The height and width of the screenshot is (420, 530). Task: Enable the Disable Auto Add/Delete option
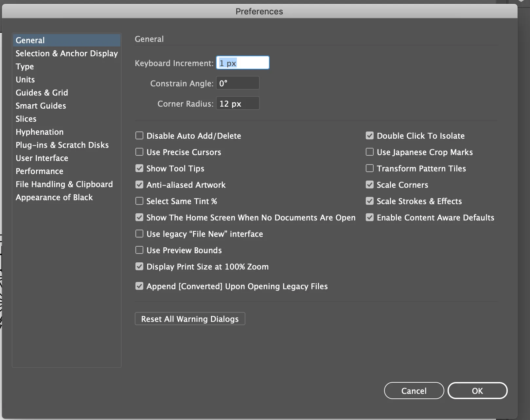(x=139, y=135)
